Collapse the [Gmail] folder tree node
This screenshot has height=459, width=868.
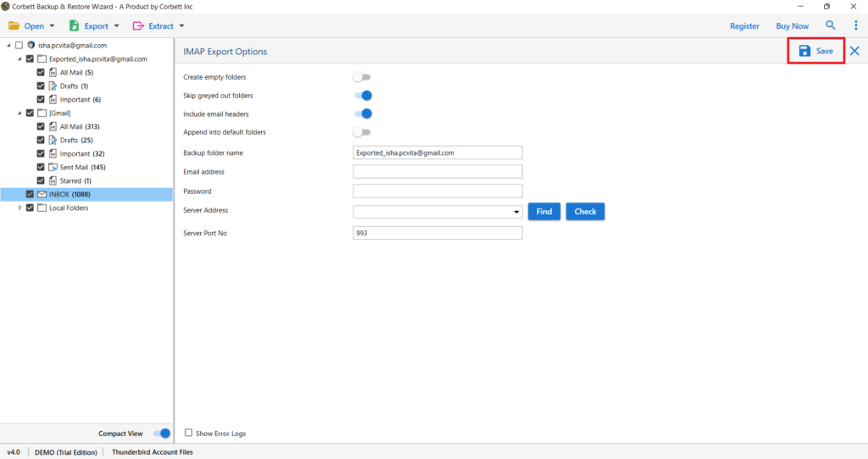click(x=19, y=113)
